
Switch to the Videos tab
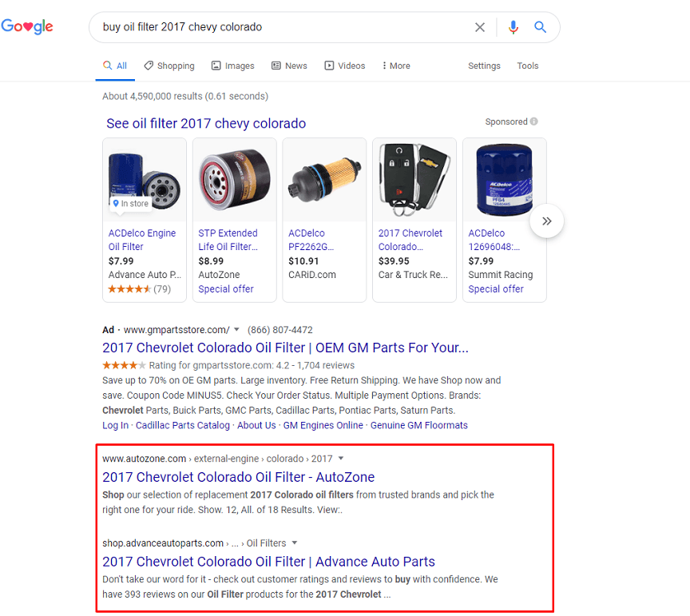pyautogui.click(x=345, y=66)
